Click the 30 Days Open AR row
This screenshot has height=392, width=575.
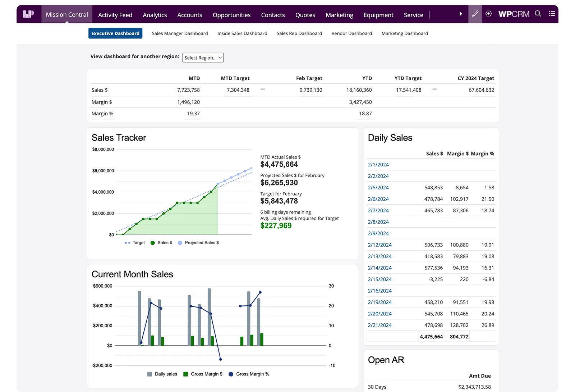coord(431,387)
